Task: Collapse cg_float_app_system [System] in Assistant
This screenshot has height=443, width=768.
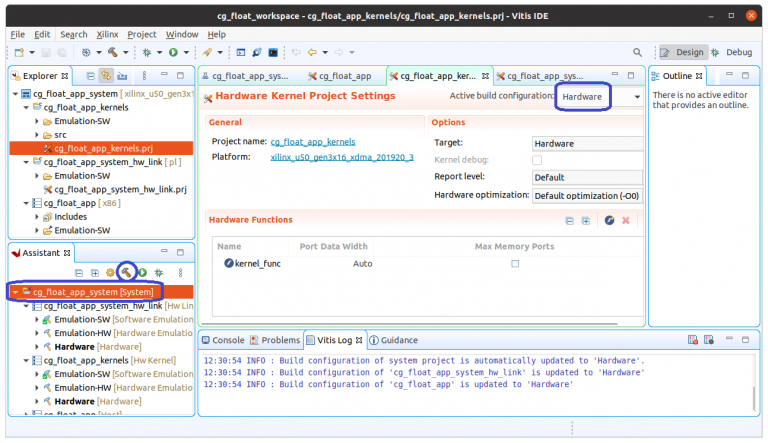Action: [x=16, y=292]
